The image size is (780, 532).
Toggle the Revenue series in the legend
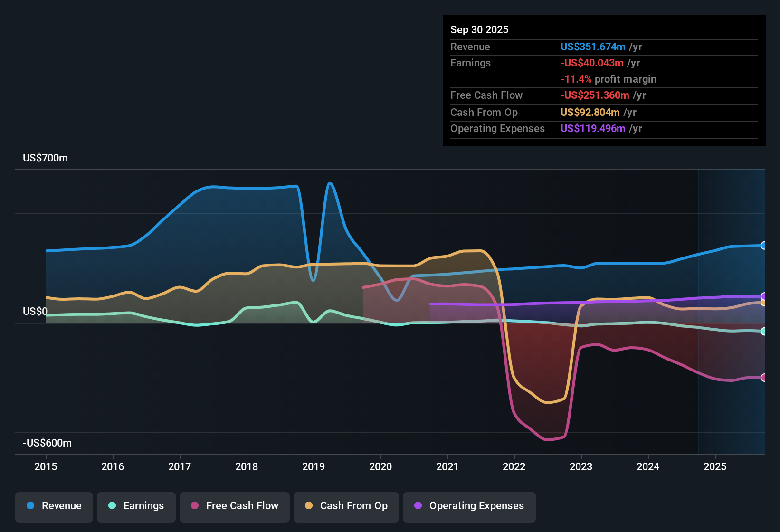[54, 506]
